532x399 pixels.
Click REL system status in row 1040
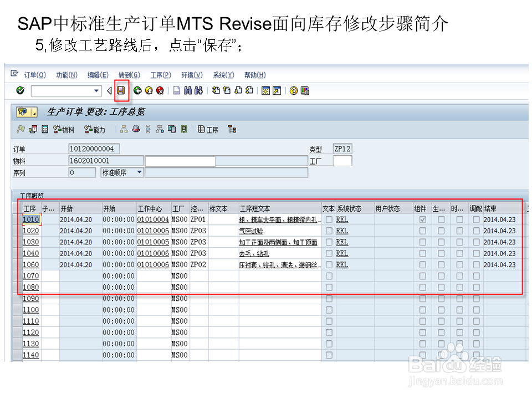click(x=342, y=253)
